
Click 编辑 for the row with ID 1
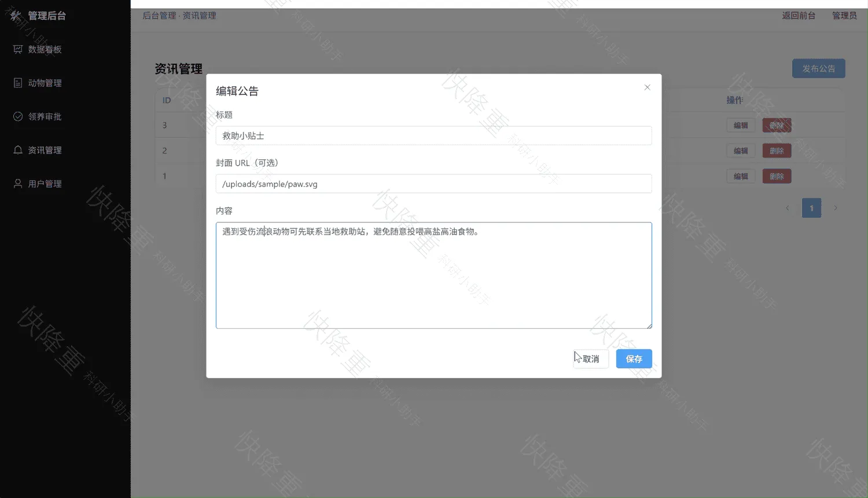(741, 176)
